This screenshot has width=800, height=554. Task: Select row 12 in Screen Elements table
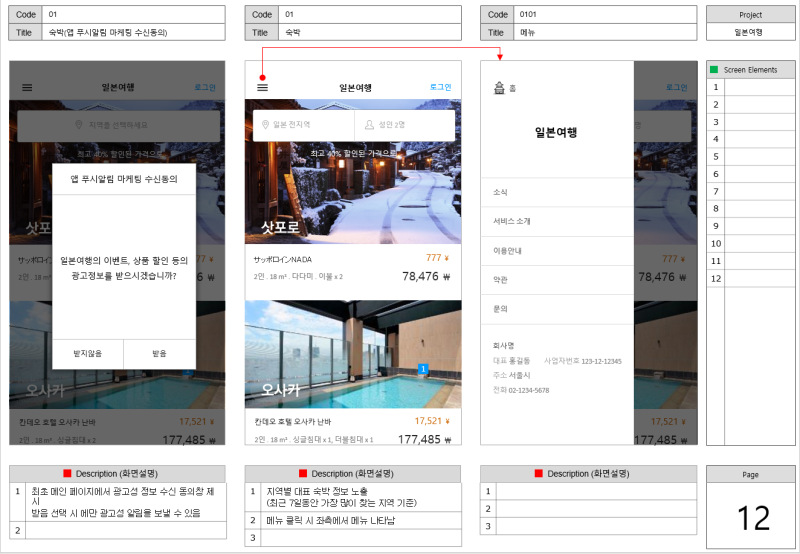751,279
